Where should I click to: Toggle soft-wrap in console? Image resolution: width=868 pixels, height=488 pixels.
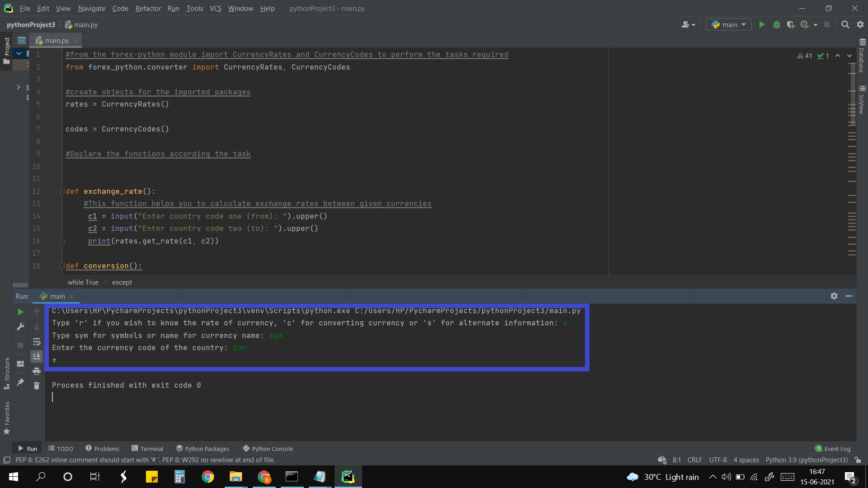[x=37, y=342]
